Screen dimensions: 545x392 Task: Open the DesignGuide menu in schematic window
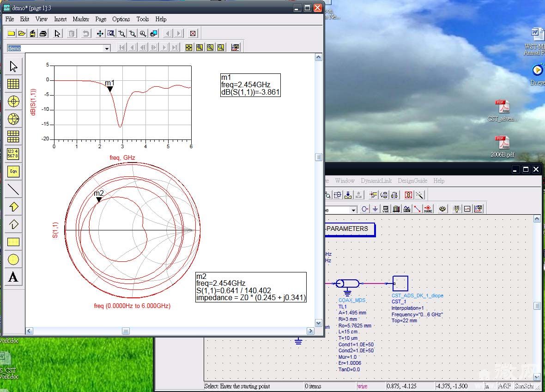click(x=412, y=181)
